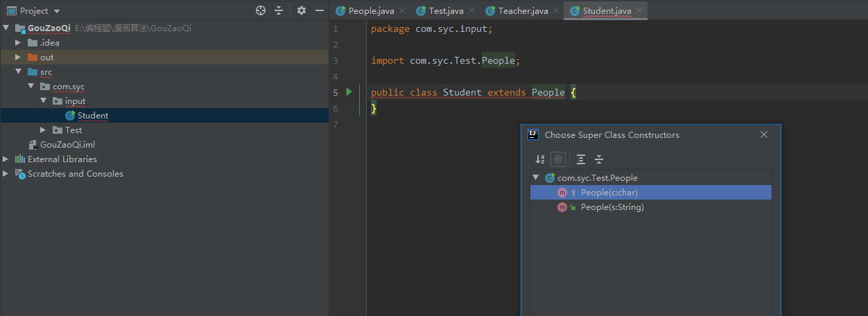
Task: Open the Project view dropdown
Action: point(56,11)
